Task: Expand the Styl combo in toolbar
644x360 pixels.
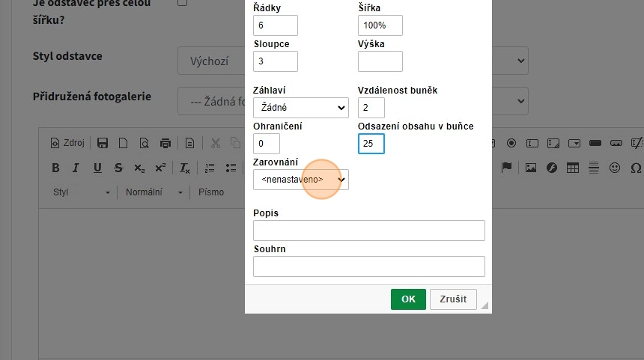Action: click(81, 192)
